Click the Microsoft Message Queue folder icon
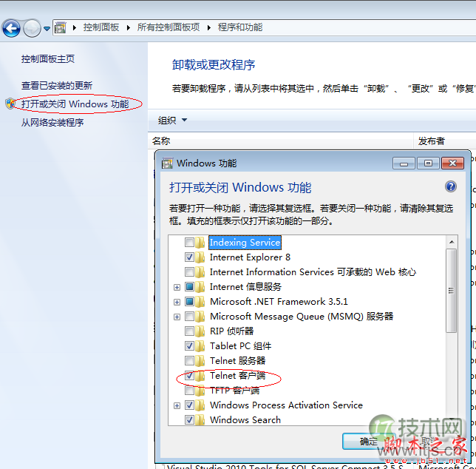This screenshot has height=469, width=476. point(200,316)
